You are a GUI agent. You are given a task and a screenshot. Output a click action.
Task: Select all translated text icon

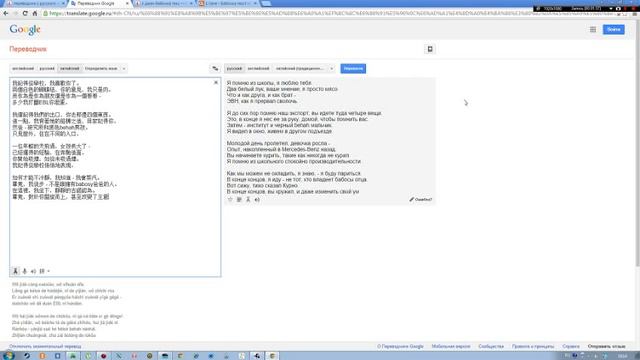239,200
